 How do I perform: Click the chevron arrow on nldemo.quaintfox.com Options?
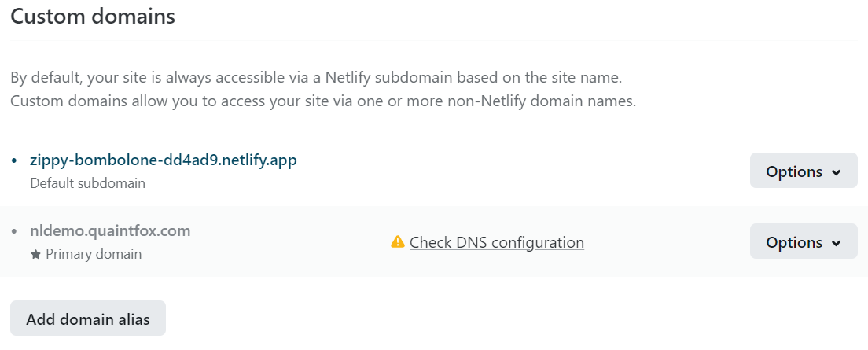point(836,243)
